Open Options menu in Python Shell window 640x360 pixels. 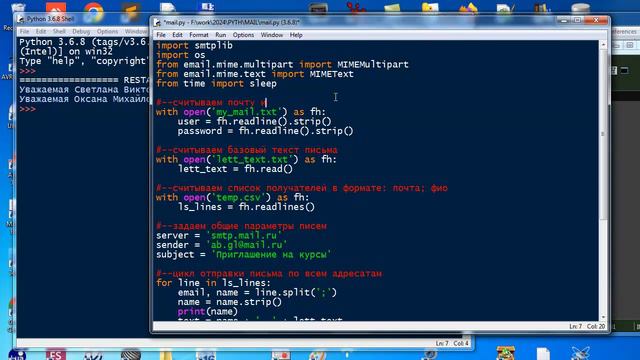pyautogui.click(x=107, y=31)
